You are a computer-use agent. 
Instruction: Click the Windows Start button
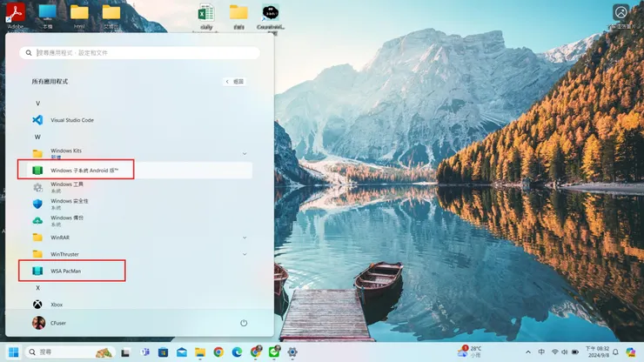(x=14, y=352)
